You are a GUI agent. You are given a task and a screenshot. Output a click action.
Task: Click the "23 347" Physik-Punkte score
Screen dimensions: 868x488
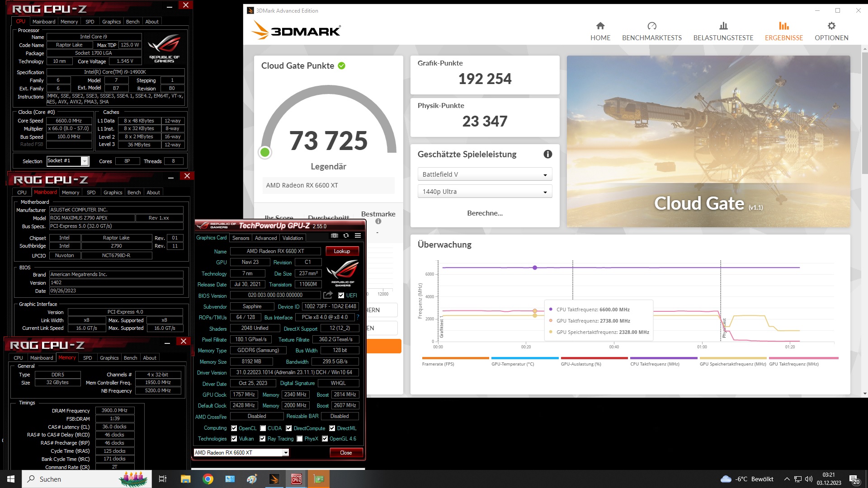[x=485, y=122]
